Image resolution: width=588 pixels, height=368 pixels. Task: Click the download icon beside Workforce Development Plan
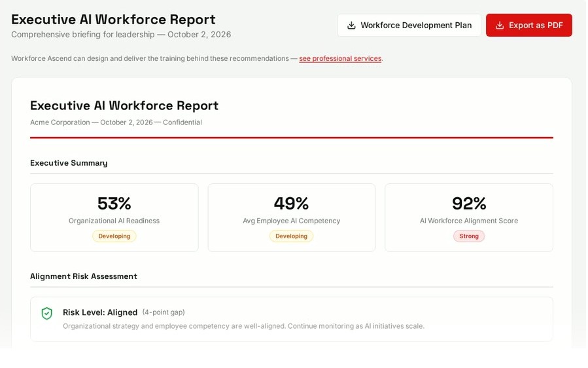click(351, 25)
